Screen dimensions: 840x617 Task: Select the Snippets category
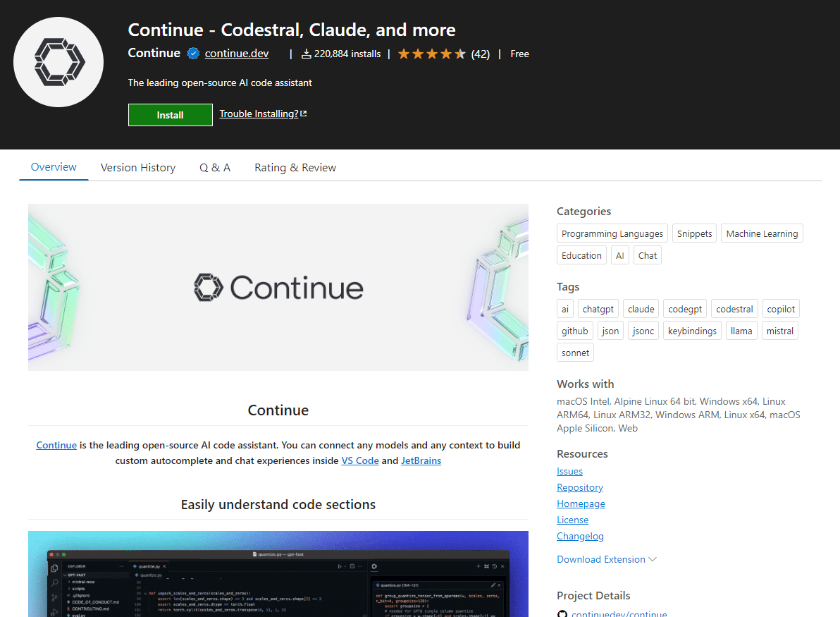tap(694, 233)
